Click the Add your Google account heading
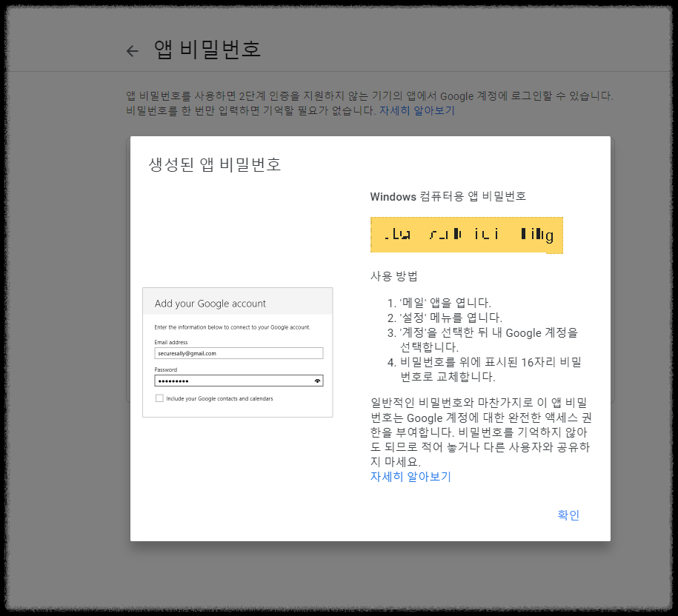 point(210,304)
